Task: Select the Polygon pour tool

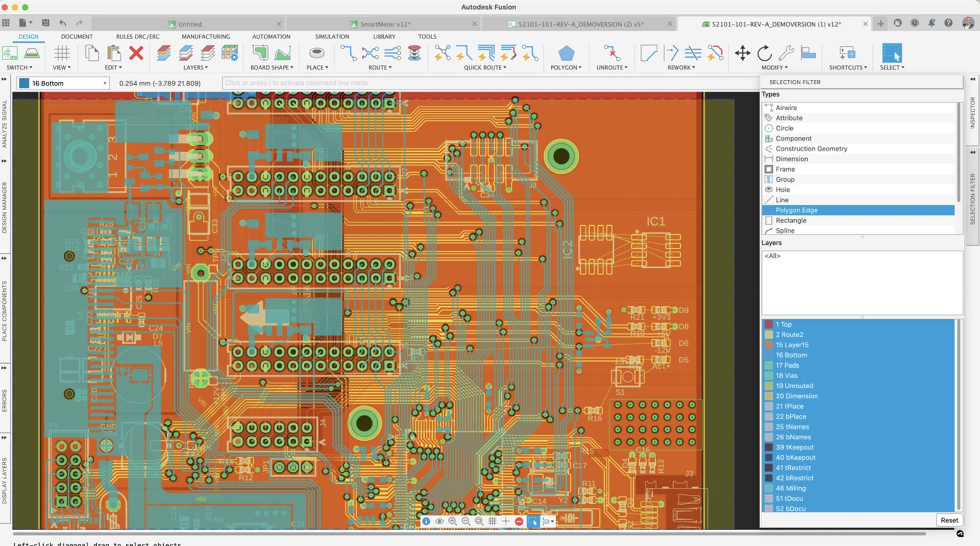Action: [x=566, y=53]
